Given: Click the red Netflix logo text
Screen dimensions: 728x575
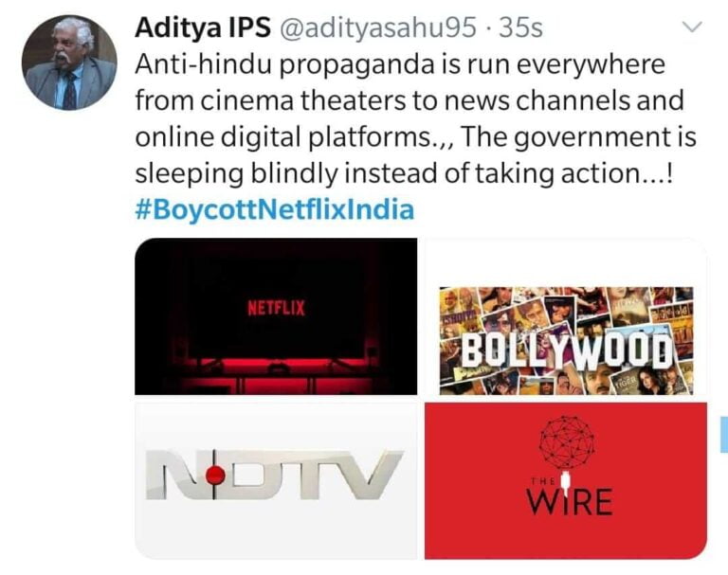Looking at the screenshot, I should click(276, 308).
